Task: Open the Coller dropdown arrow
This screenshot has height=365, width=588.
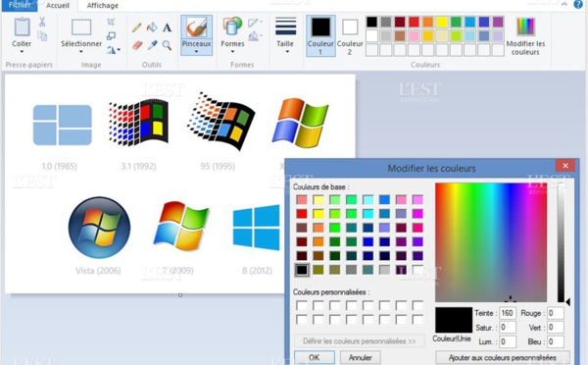Action: point(22,52)
